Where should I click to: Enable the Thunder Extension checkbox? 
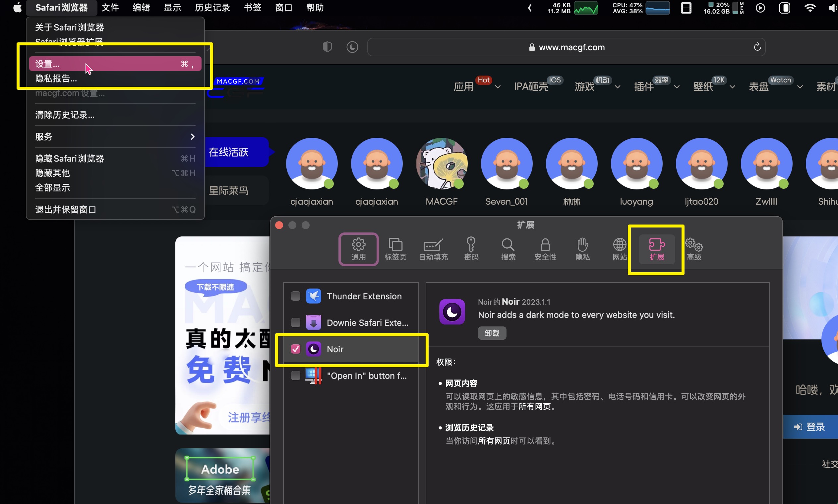[x=295, y=296]
